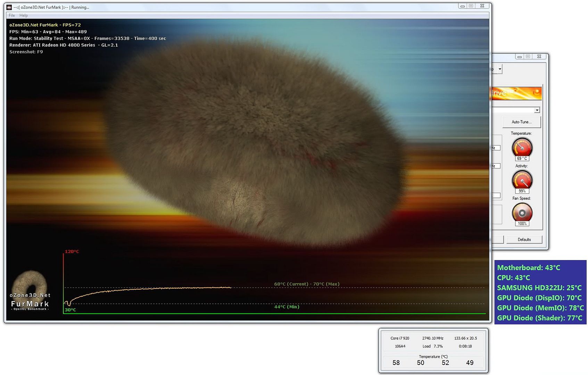Viewport: 588px width, 375px height.
Task: Click the FurMark title bar app icon
Action: (9, 7)
